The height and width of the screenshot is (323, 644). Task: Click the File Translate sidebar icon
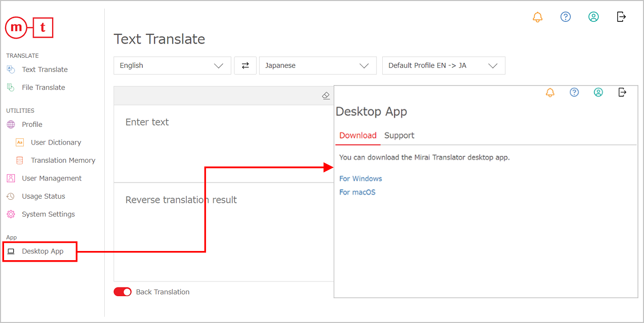[x=11, y=87]
